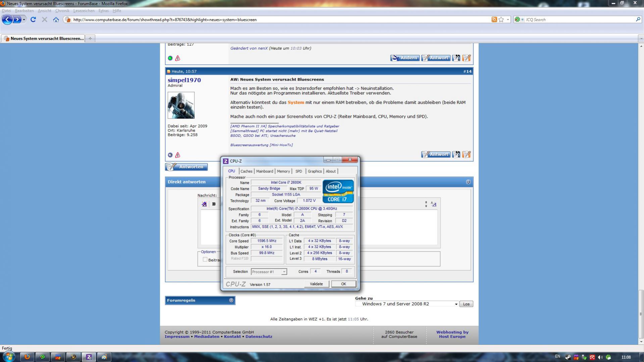Go forward with the Firefox forward arrow
Screen dimensions: 644x362
17,19
